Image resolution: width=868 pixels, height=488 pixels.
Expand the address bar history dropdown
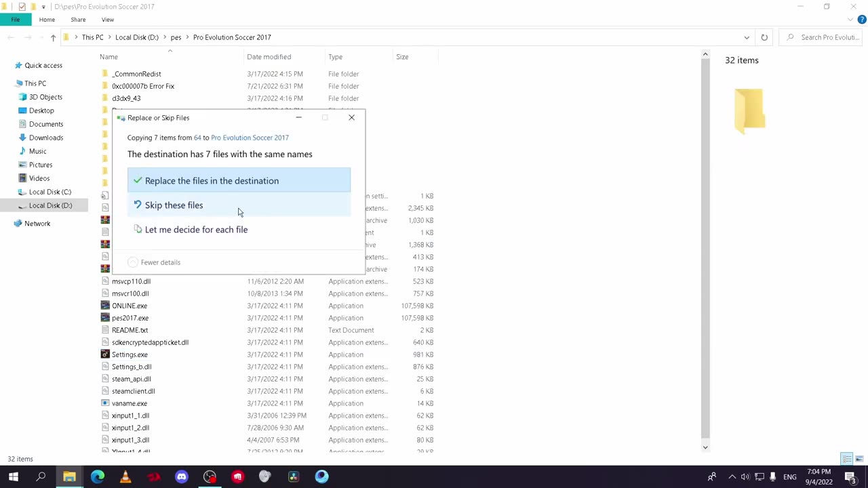747,37
